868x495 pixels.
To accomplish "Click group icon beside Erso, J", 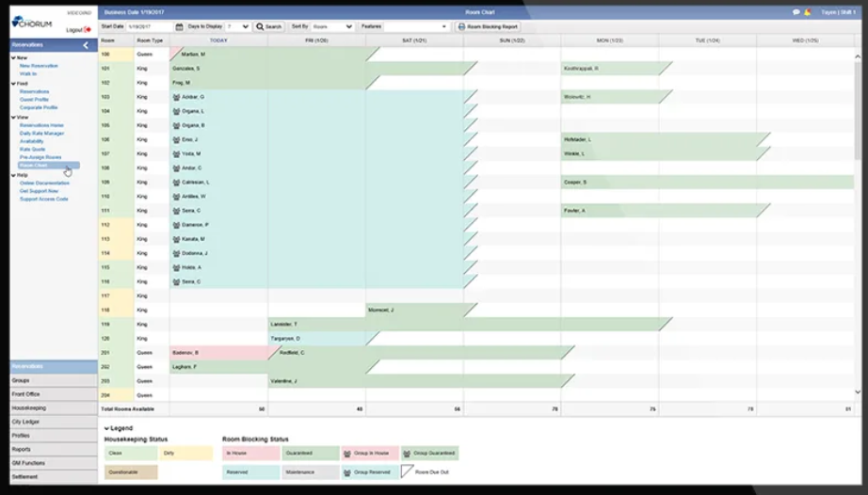I will [177, 140].
